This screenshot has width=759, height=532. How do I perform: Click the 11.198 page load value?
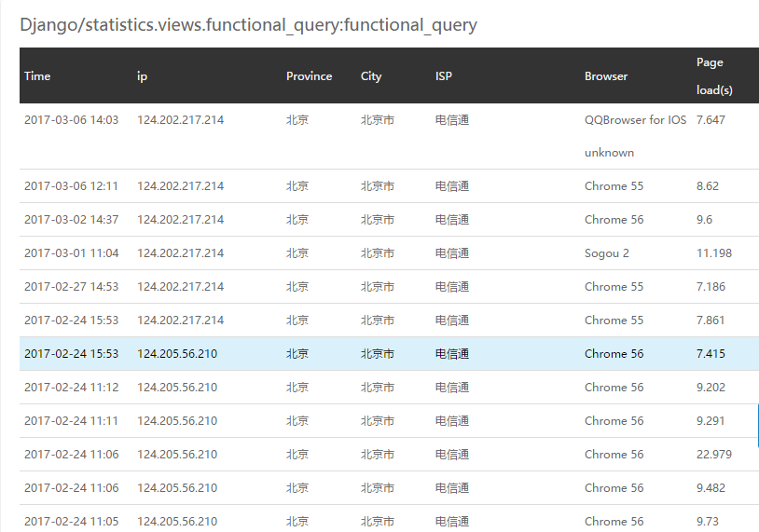coord(714,253)
